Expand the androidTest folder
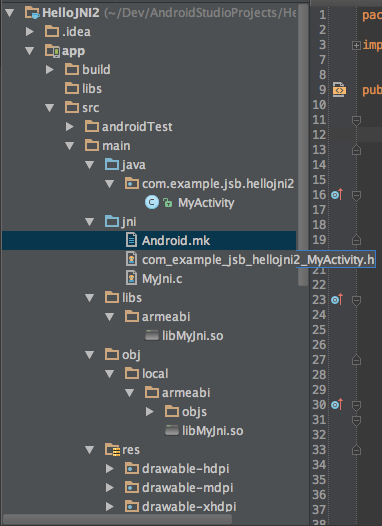Image resolution: width=382 pixels, height=526 pixels. click(70, 126)
